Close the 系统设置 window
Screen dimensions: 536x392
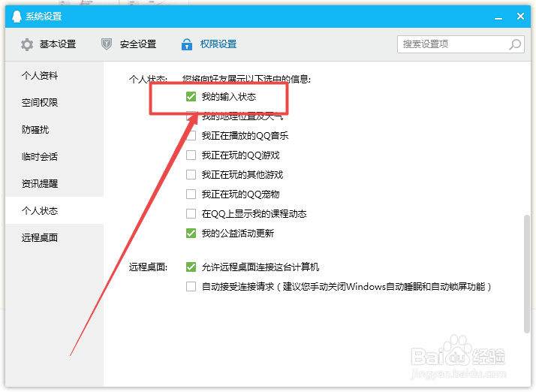(x=520, y=16)
